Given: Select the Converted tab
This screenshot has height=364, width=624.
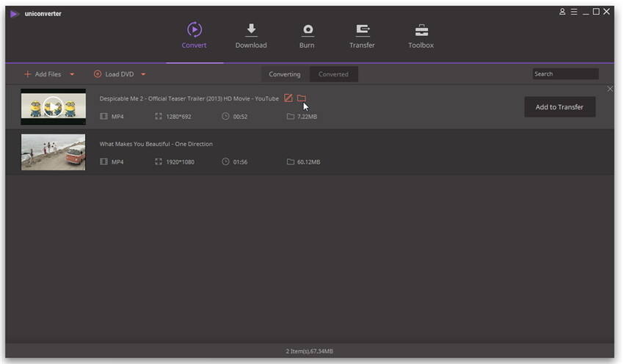Looking at the screenshot, I should (x=333, y=74).
